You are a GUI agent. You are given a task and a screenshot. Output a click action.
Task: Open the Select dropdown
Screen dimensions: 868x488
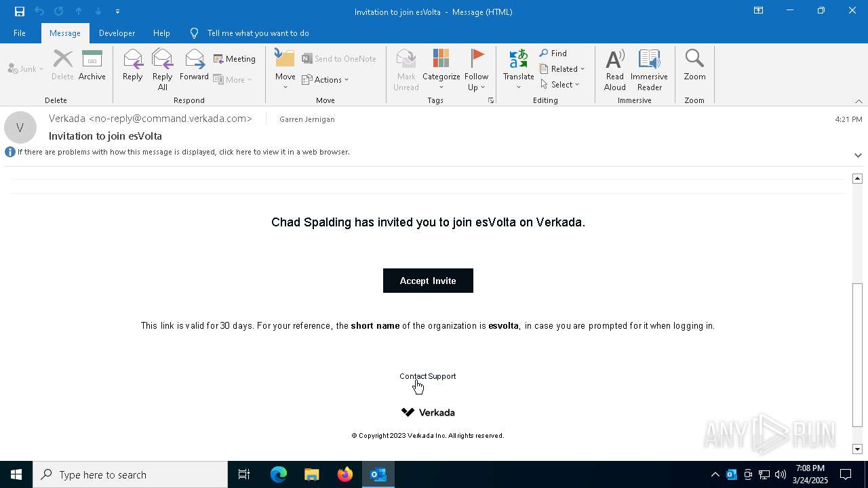(x=560, y=85)
